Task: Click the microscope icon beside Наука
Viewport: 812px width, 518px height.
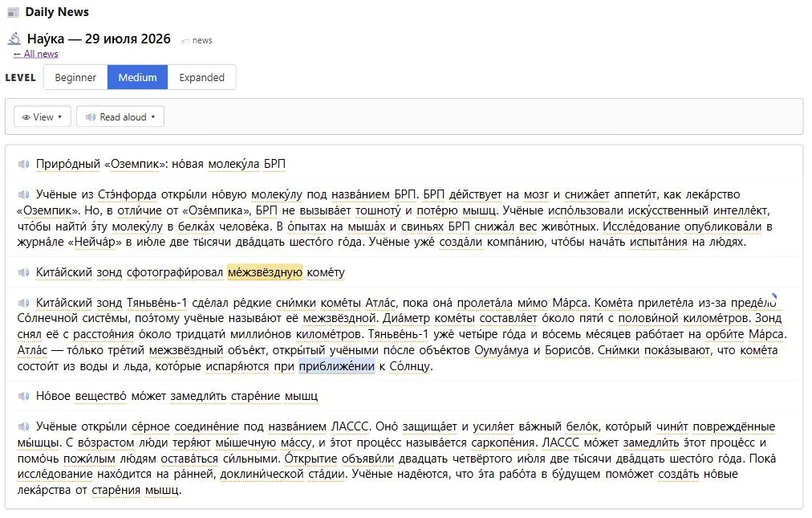Action: [14, 39]
